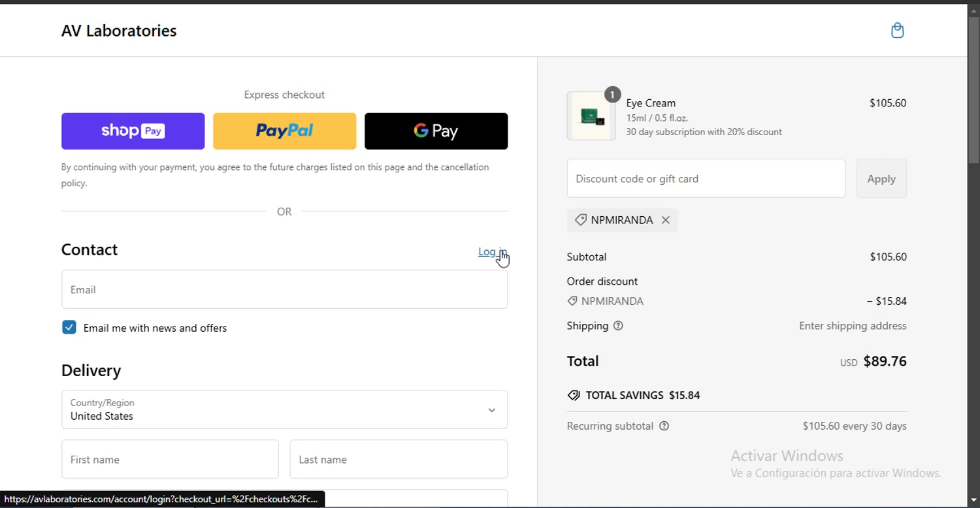This screenshot has height=508, width=980.
Task: Click the AV Laboratories store title
Action: (x=119, y=31)
